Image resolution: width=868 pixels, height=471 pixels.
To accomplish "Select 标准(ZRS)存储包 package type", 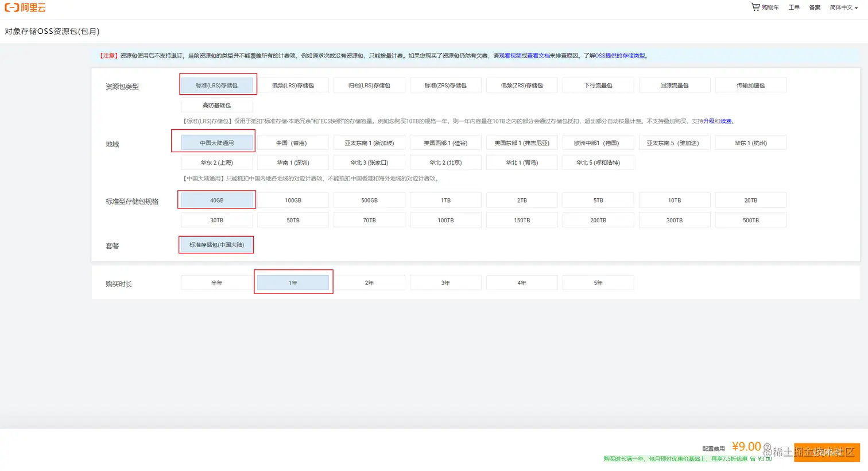I will [x=445, y=85].
